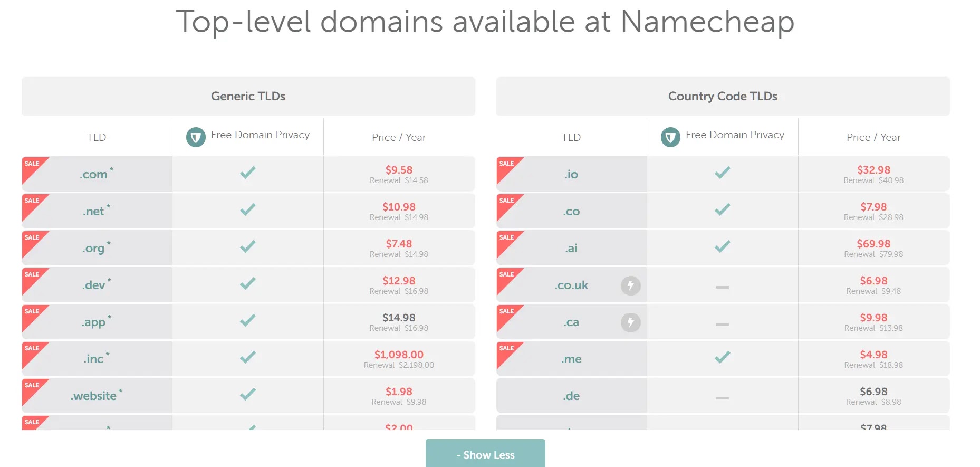Click the shield icon in Country Code TLDs header

click(x=670, y=137)
